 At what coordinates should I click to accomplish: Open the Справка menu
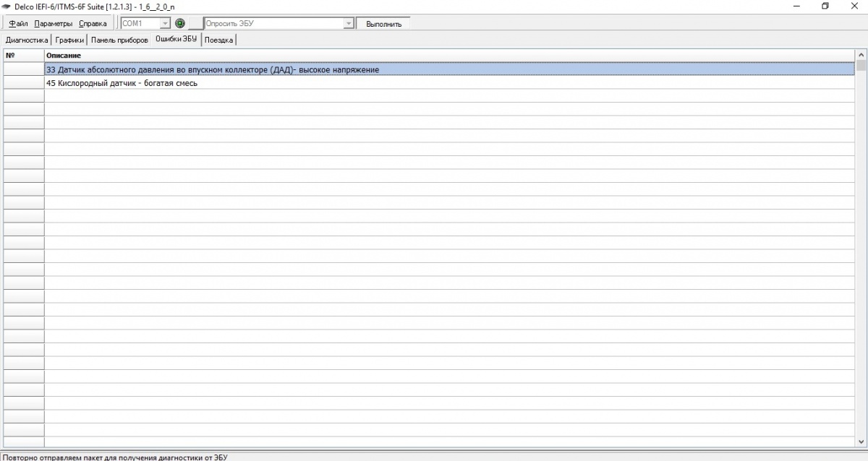pos(93,23)
